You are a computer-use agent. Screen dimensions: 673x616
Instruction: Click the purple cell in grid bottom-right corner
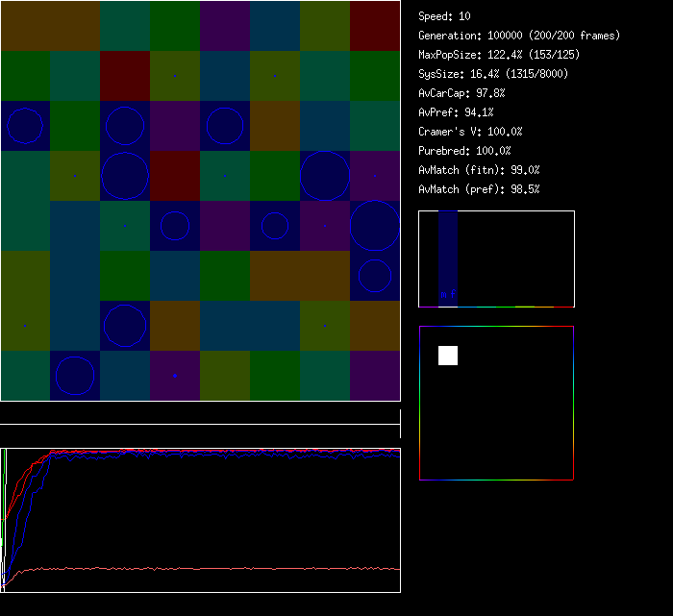375,376
